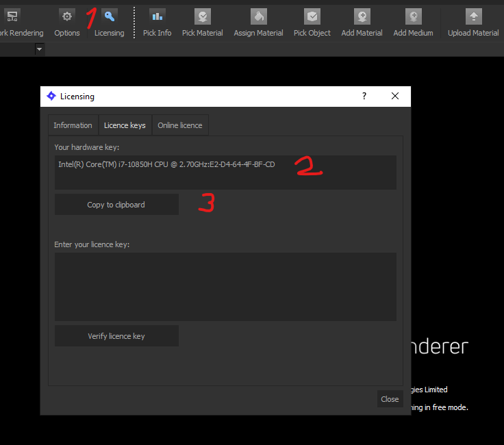Screen dimensions: 504x445
Task: Click the question mark help button
Action: (x=364, y=97)
